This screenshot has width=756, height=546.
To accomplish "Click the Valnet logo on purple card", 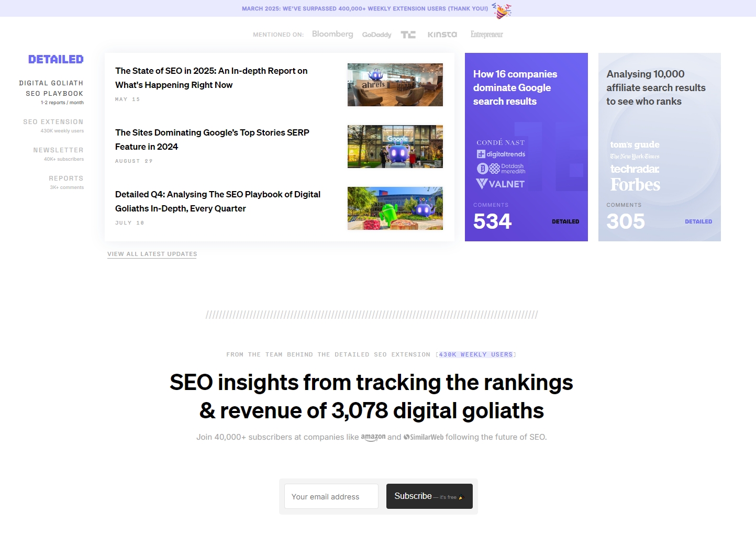I will [x=501, y=184].
